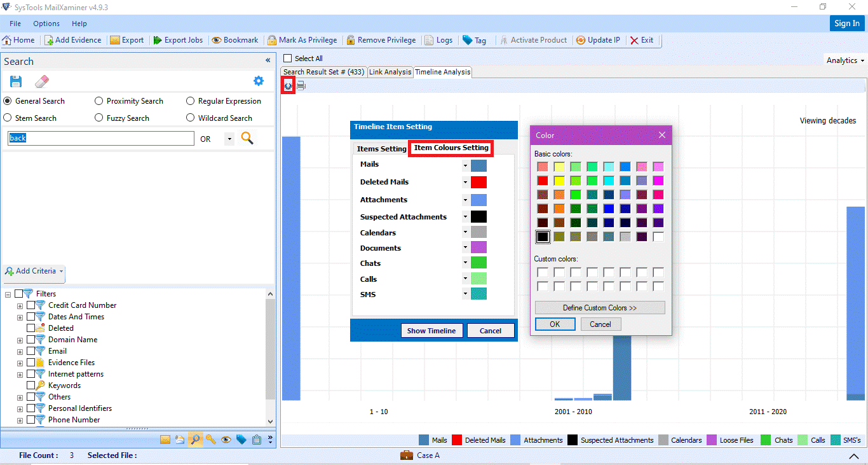Click Update IP in the toolbar

598,40
